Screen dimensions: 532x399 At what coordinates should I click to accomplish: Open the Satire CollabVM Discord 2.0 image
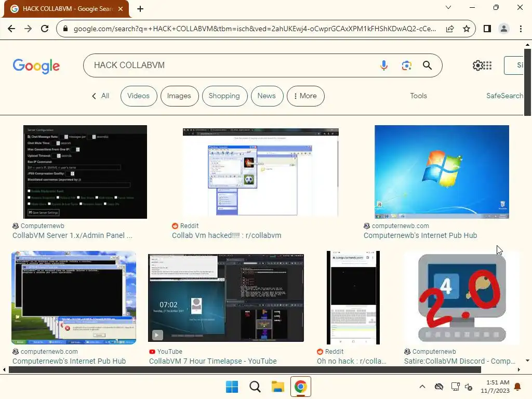pos(462,298)
